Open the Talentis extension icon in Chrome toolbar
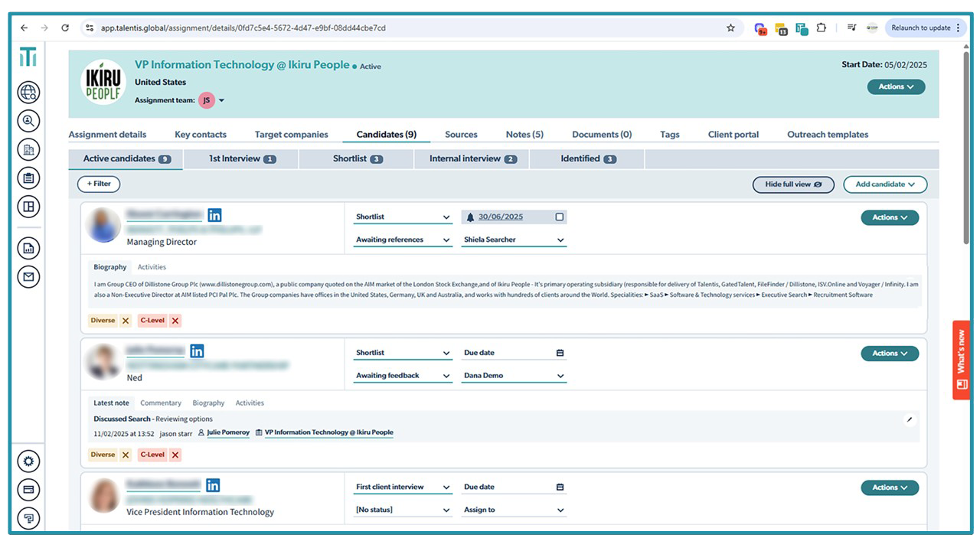This screenshot has height=551, width=980. (802, 28)
